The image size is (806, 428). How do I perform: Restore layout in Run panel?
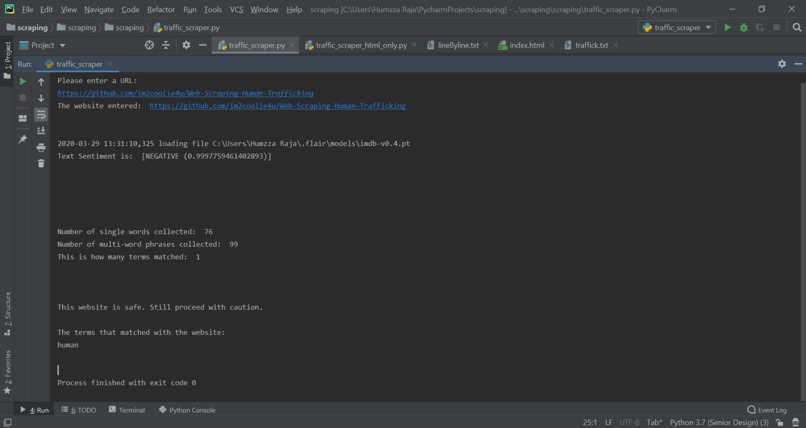point(23,118)
